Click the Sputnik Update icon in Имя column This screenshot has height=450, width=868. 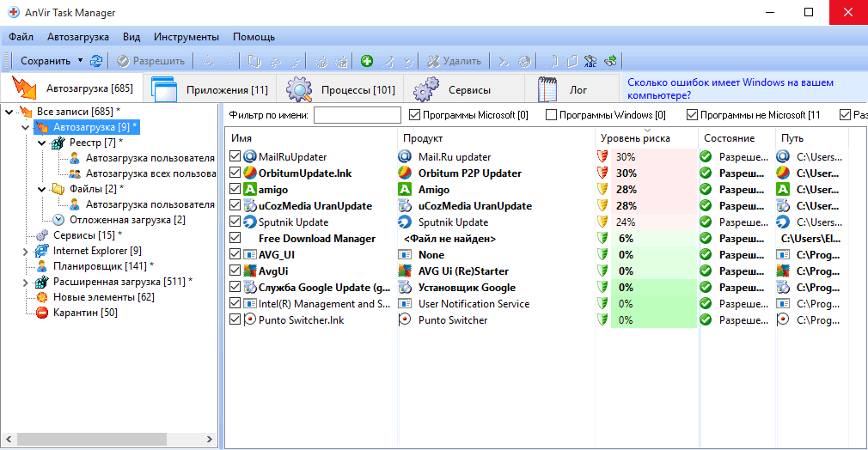(250, 222)
